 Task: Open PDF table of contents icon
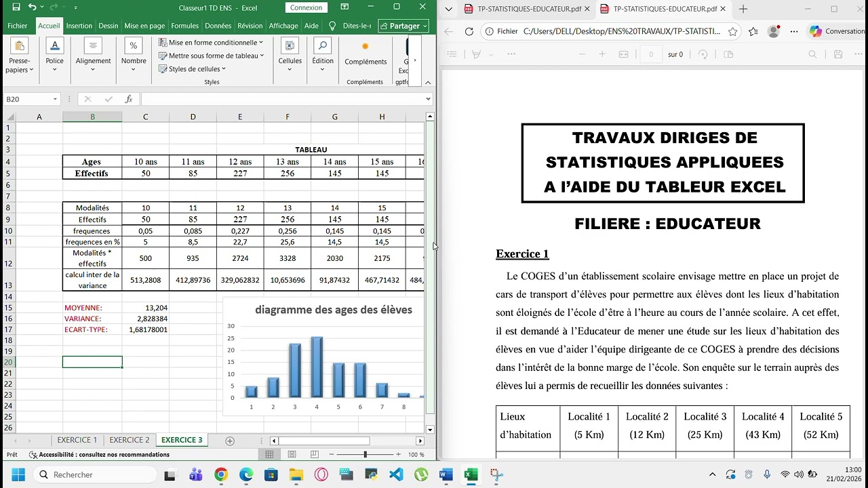pos(452,54)
